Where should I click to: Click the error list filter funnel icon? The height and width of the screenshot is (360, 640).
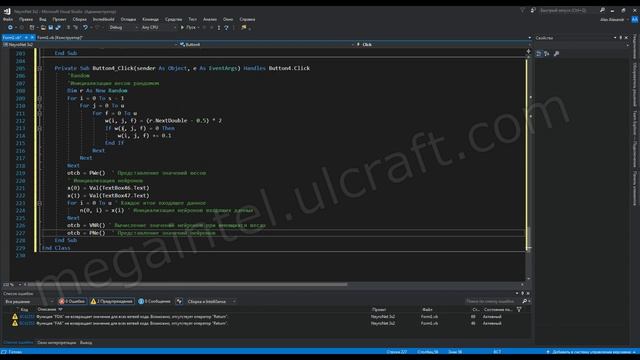pyautogui.click(x=519, y=309)
